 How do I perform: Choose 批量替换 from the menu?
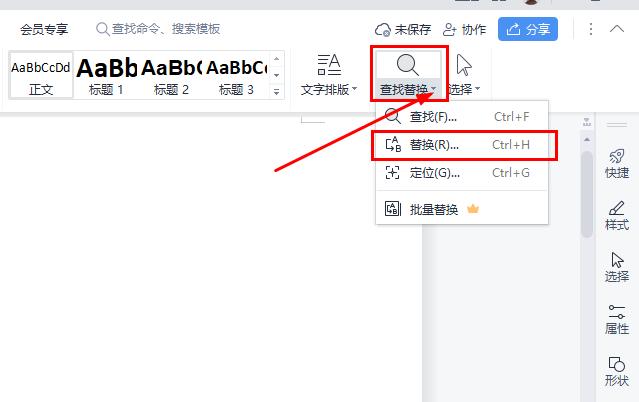coord(462,209)
